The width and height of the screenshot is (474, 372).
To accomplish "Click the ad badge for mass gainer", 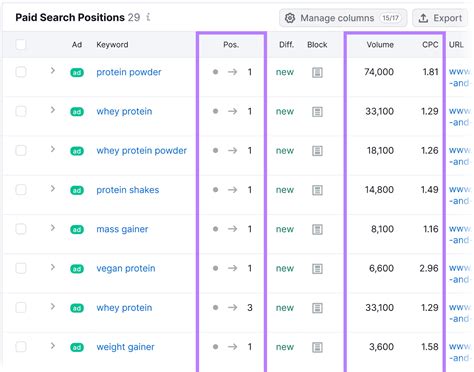I will click(x=77, y=229).
